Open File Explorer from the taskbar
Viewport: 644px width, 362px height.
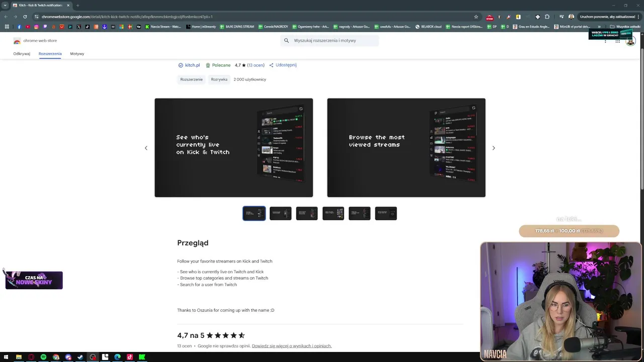19,357
